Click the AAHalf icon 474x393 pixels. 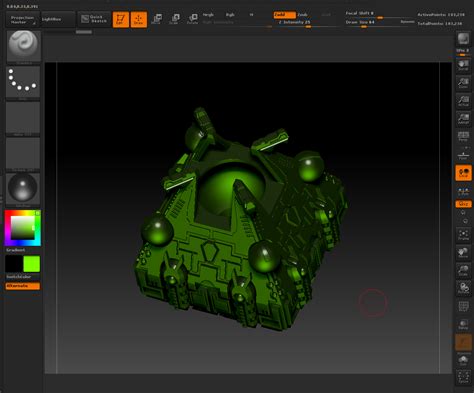463,119
